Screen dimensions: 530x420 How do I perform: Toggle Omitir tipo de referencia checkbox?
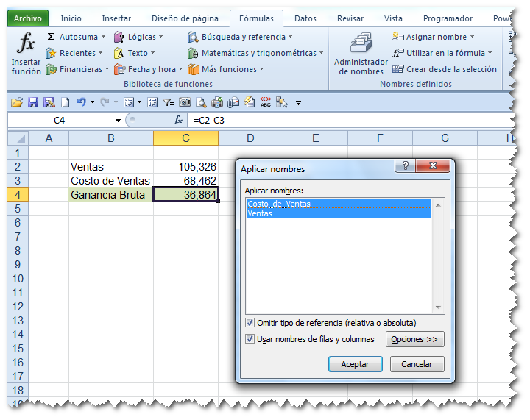(250, 323)
